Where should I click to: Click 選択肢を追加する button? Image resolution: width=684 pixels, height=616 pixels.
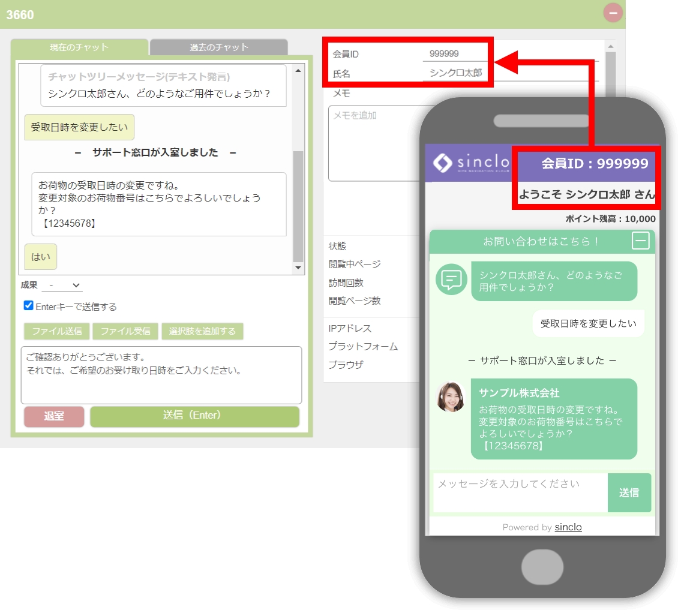click(202, 331)
